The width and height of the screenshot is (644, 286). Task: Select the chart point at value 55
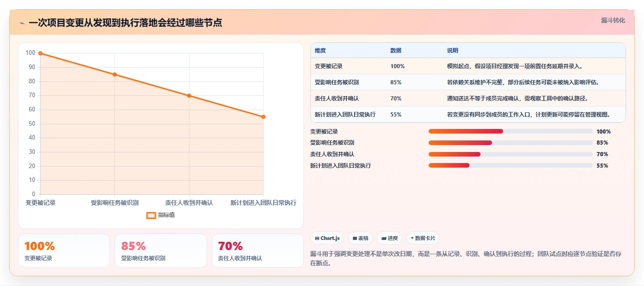click(263, 117)
